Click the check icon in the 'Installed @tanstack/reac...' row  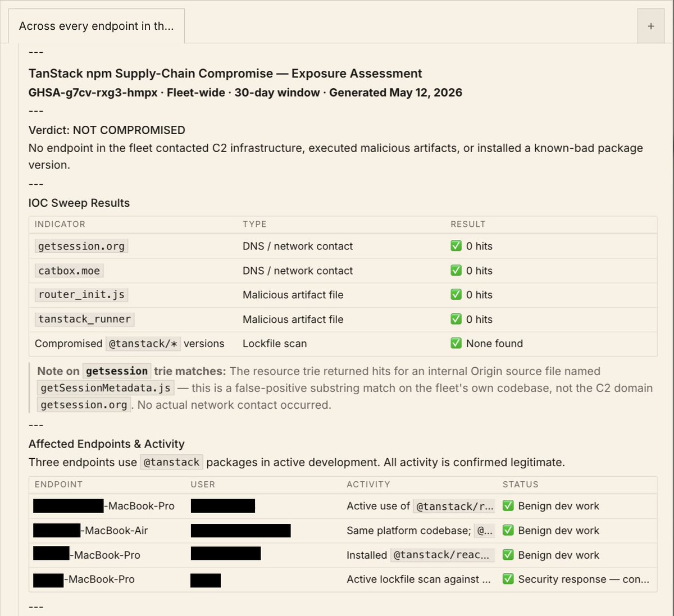click(508, 555)
